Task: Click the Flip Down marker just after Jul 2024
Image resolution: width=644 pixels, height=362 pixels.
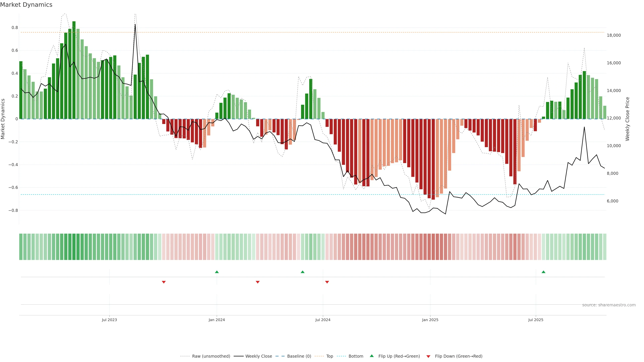Action: [327, 282]
